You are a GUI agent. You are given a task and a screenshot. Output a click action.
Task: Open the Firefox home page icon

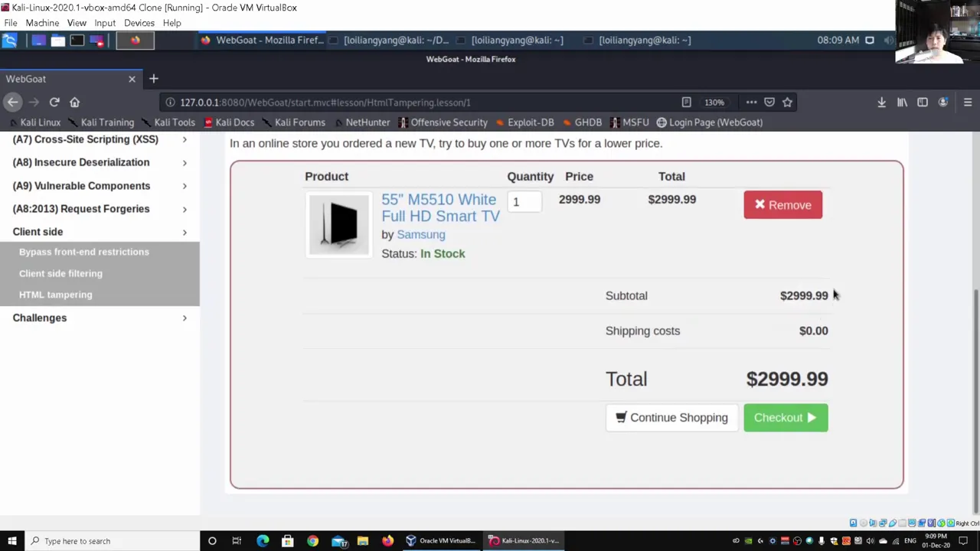pyautogui.click(x=74, y=102)
